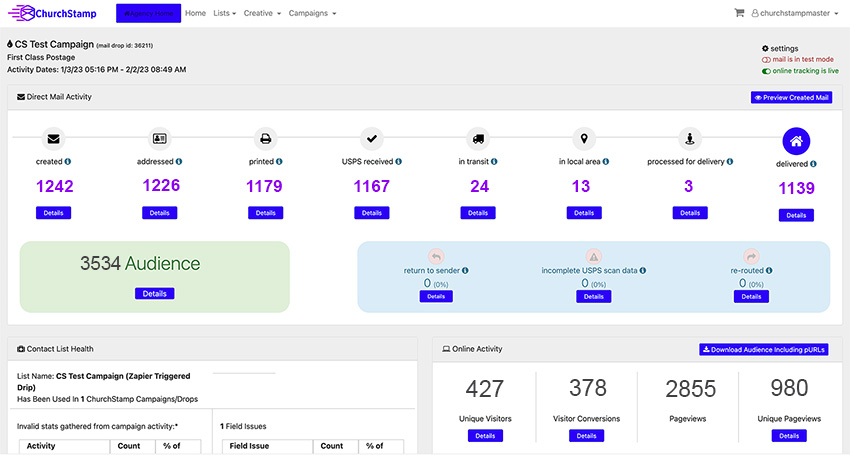
Task: Click the in transit truck icon
Action: [478, 139]
